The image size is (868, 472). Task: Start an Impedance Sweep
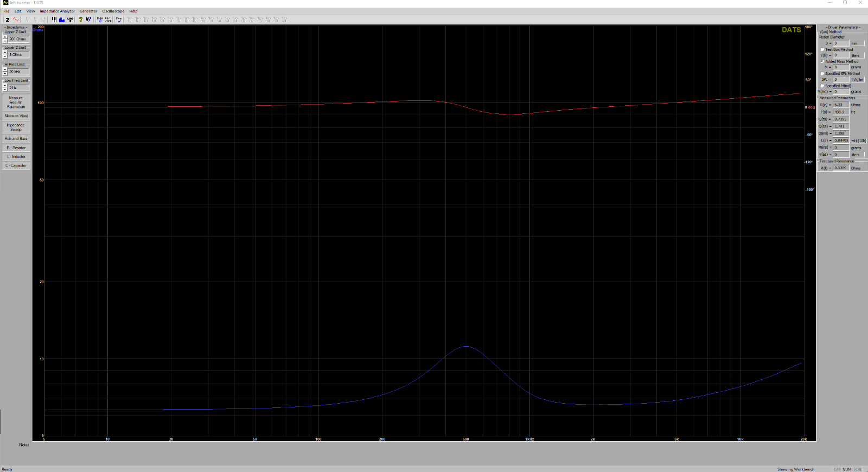click(16, 127)
